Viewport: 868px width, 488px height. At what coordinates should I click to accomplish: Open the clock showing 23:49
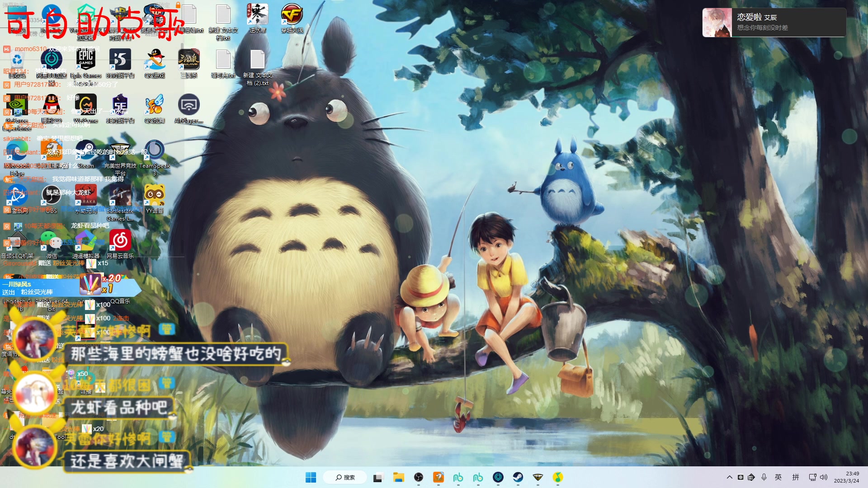pyautogui.click(x=846, y=477)
